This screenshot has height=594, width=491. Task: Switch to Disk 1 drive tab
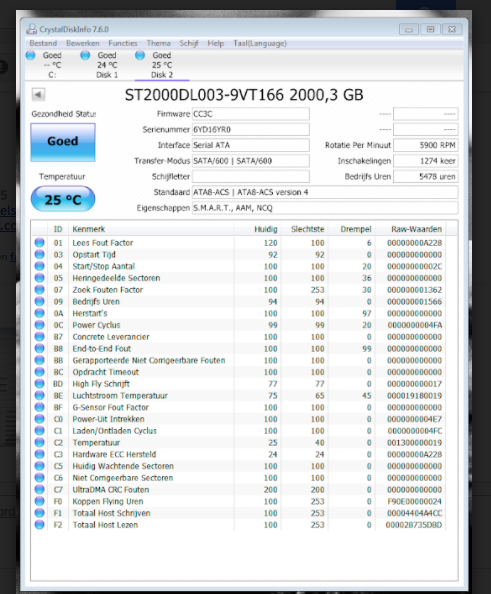107,65
